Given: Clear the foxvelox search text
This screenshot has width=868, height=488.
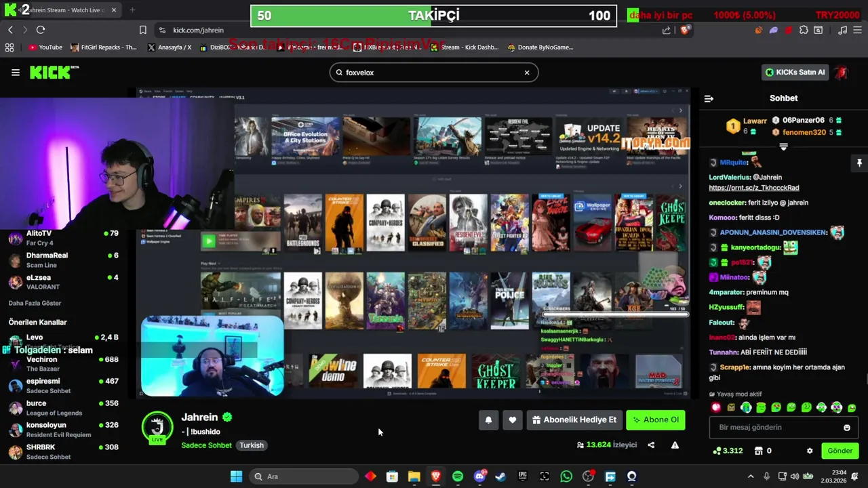Looking at the screenshot, I should click(x=527, y=73).
